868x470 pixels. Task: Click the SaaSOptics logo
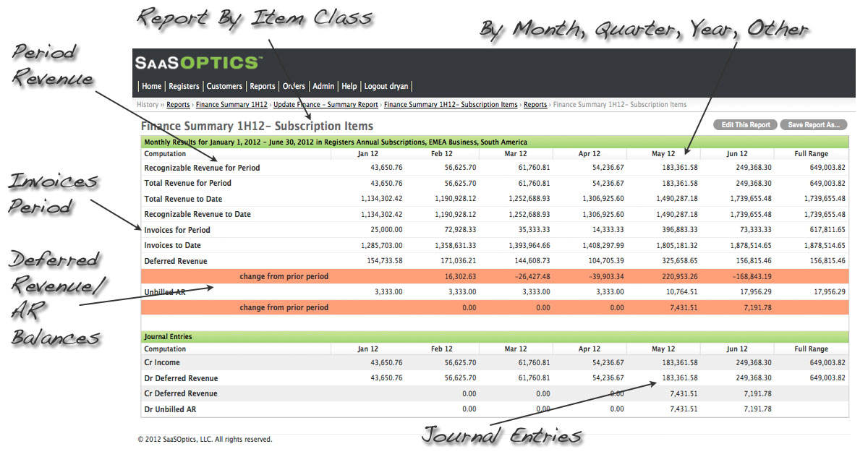(197, 63)
